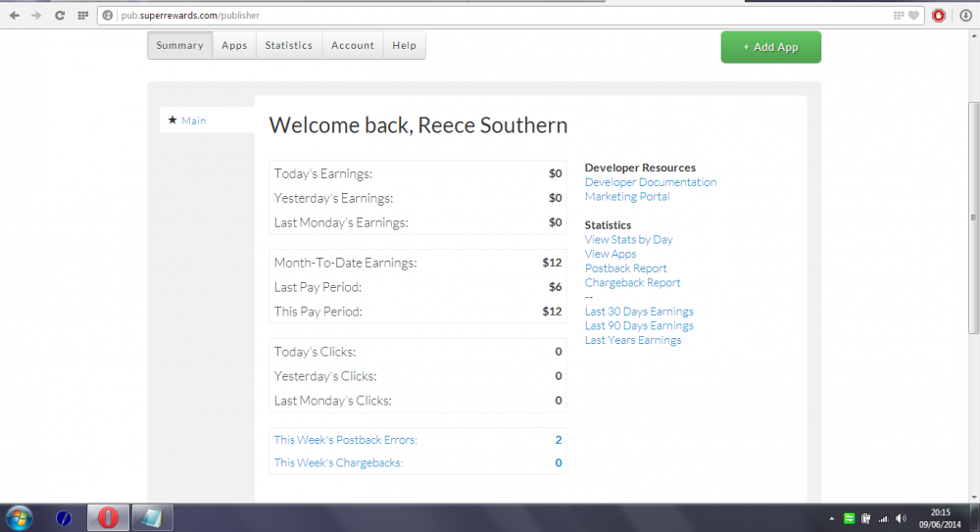The width and height of the screenshot is (980, 532).
Task: Show hidden system tray icons
Action: point(832,518)
